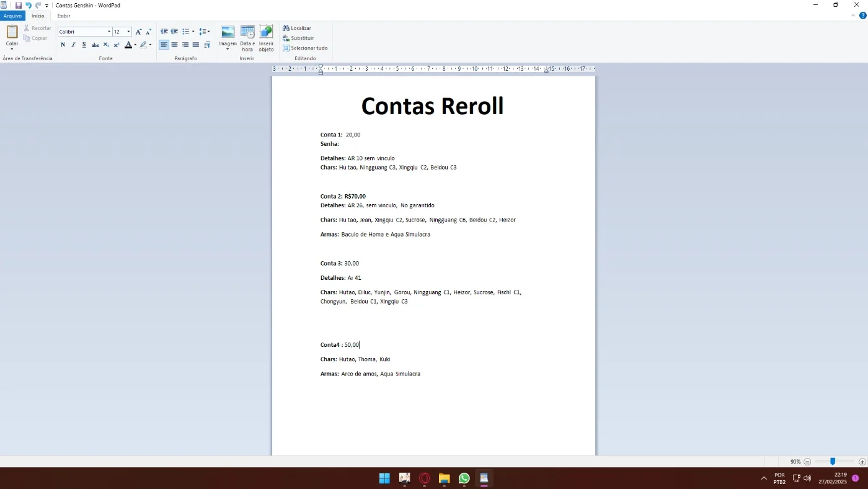868x489 pixels.
Task: Click the decrease indent icon
Action: [164, 32]
